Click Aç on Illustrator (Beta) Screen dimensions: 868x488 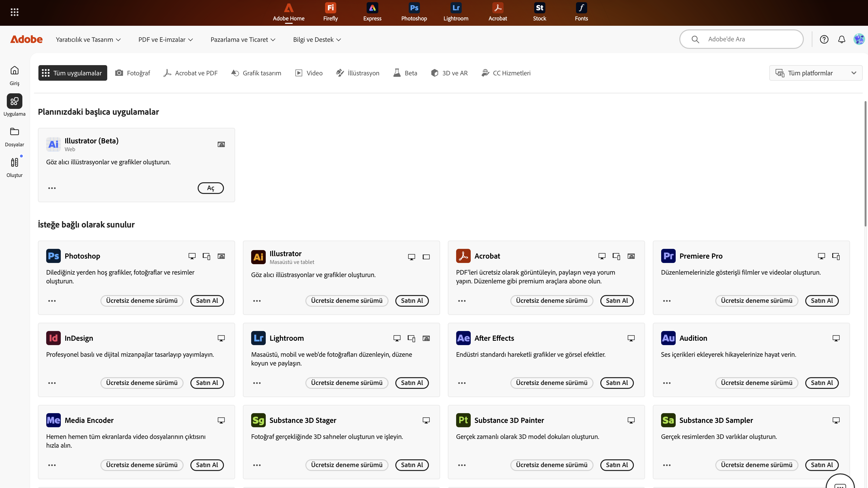click(x=211, y=188)
